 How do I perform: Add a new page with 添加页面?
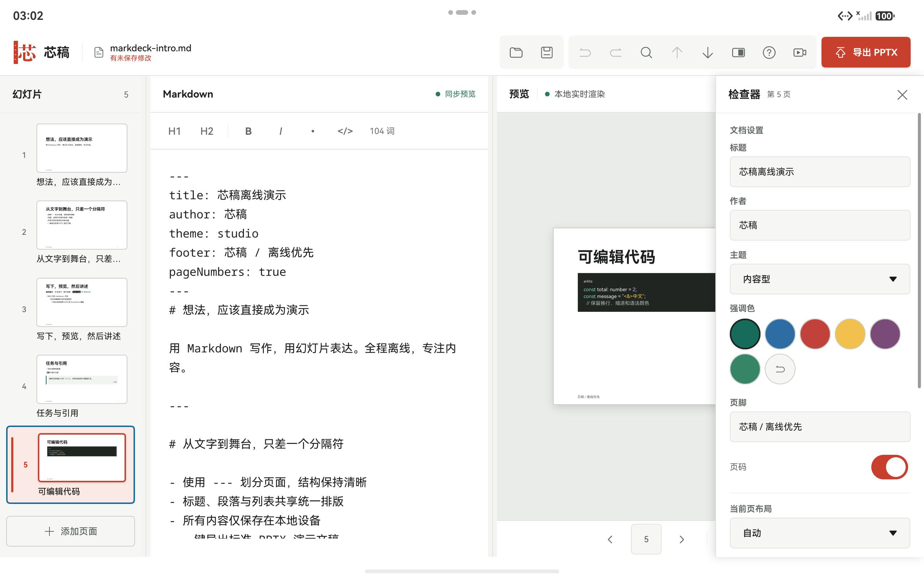(71, 531)
